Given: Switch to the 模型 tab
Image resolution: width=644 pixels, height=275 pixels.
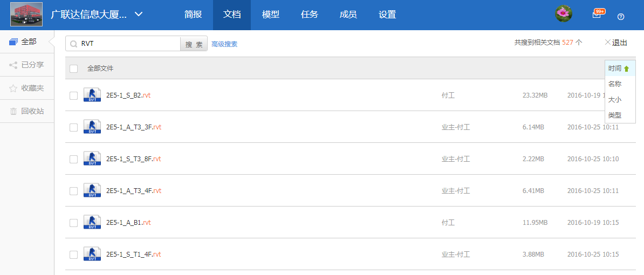Looking at the screenshot, I should click(271, 15).
